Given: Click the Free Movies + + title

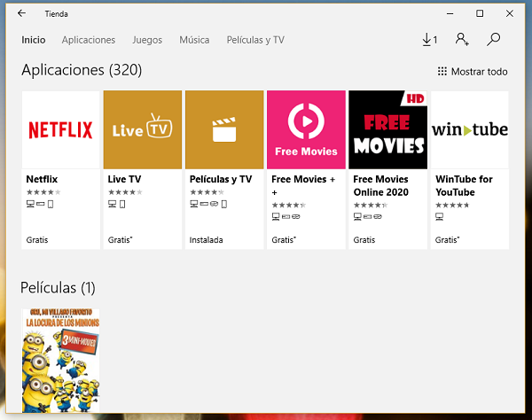Looking at the screenshot, I should [303, 185].
